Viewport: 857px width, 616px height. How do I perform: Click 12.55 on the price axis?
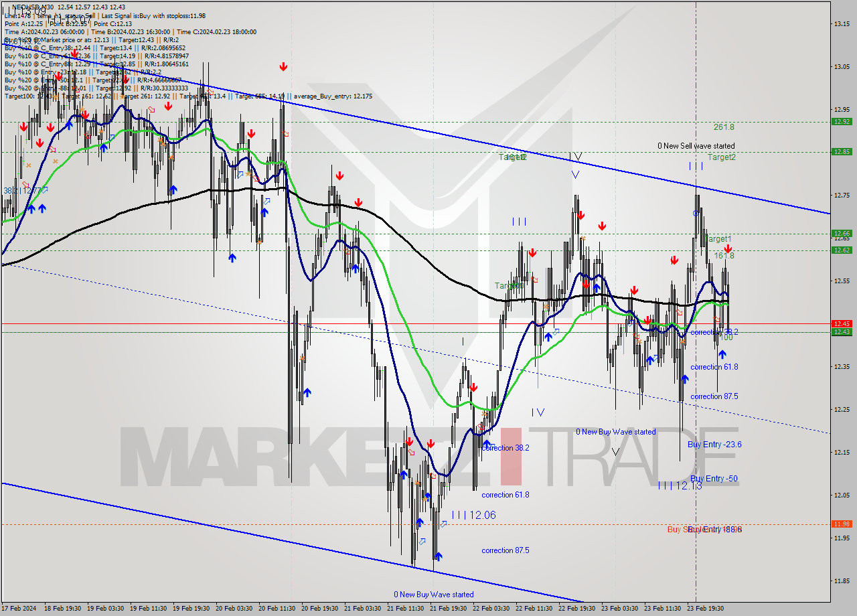coord(842,281)
